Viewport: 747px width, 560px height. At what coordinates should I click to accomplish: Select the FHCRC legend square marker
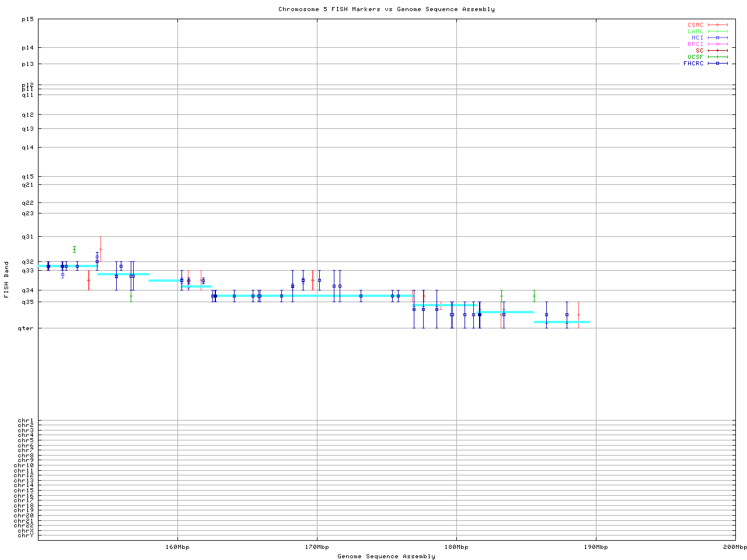(717, 64)
